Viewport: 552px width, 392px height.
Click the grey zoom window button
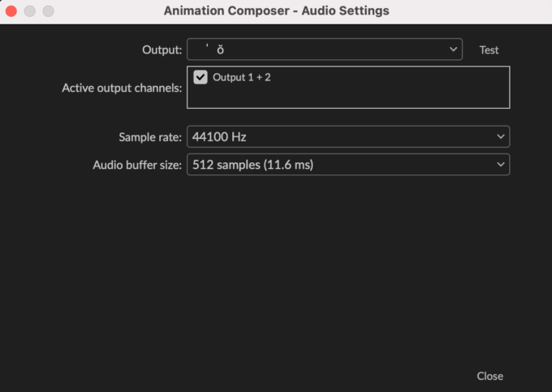pyautogui.click(x=49, y=11)
